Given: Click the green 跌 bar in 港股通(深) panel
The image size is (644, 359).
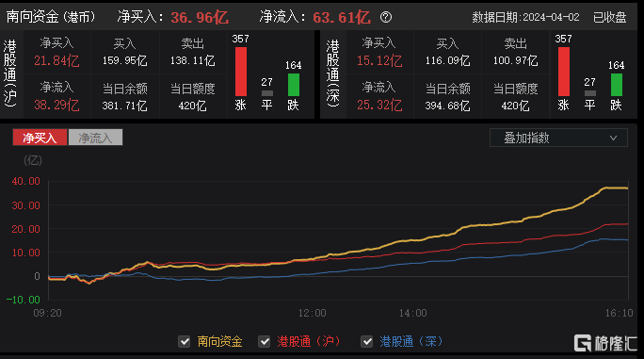Looking at the screenshot, I should tap(617, 85).
